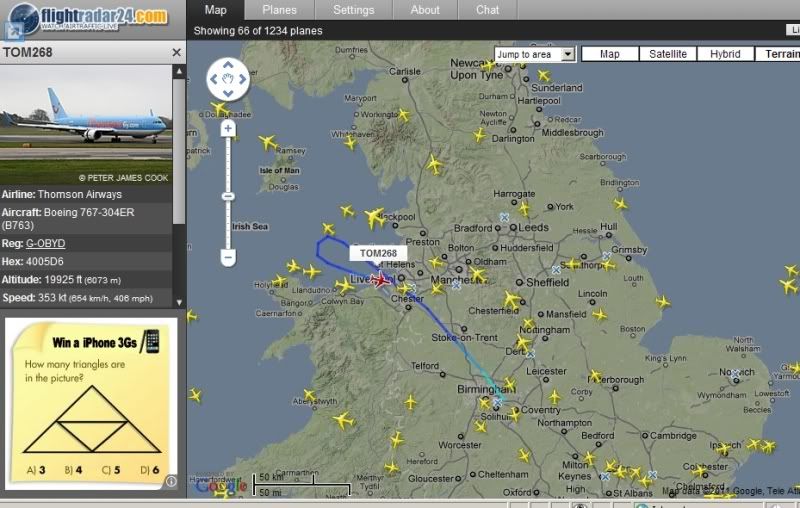The width and height of the screenshot is (800, 508).
Task: Click airport marker near Norwich
Action: coord(735,374)
